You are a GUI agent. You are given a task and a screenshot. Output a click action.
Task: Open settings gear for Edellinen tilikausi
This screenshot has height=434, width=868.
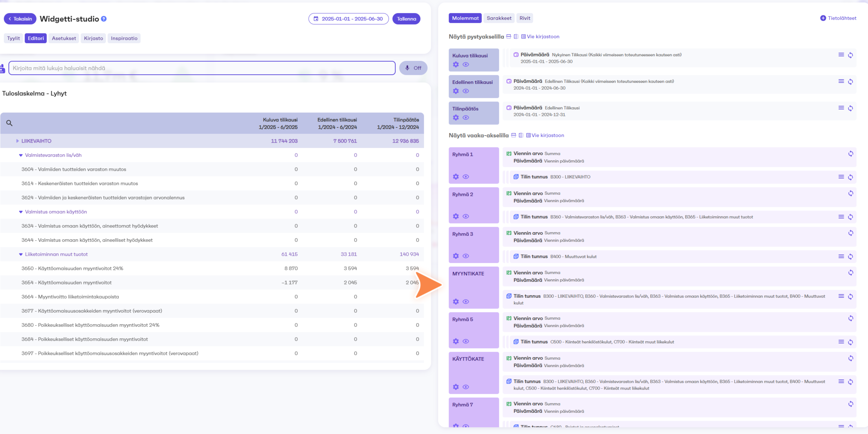[456, 91]
